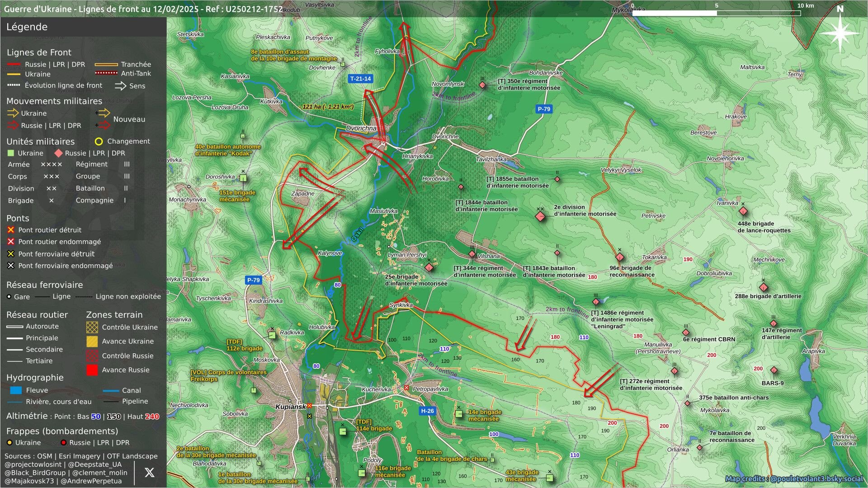The image size is (868, 488).
Task: Click the Corps de volontaires Freikorps label
Action: click(229, 375)
